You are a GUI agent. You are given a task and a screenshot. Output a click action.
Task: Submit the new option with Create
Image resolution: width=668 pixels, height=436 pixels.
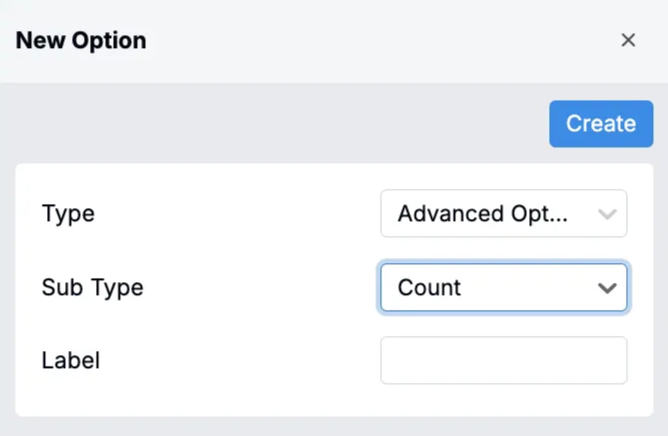601,124
